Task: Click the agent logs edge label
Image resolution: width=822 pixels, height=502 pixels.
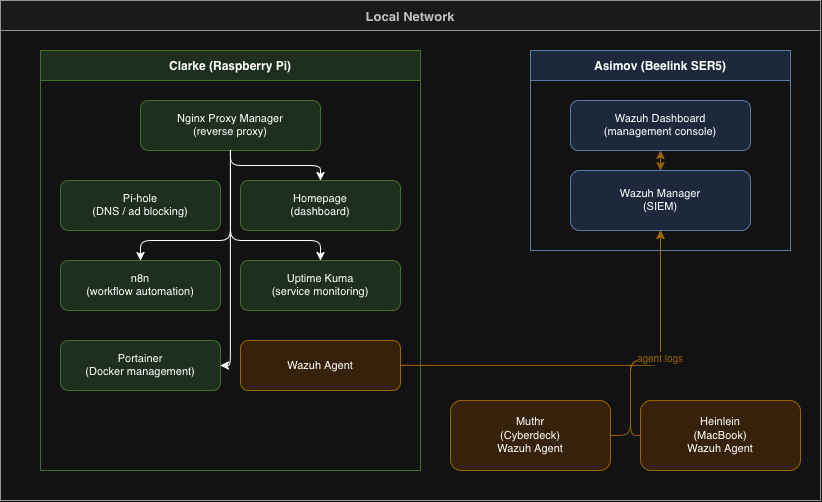Action: click(660, 358)
